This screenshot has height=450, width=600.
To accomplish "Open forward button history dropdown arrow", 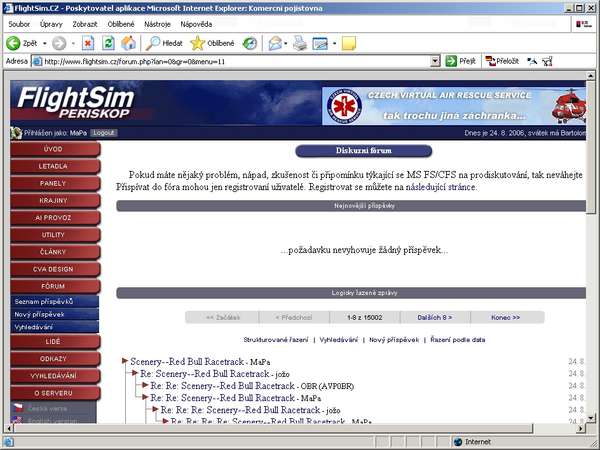I will pos(73,43).
